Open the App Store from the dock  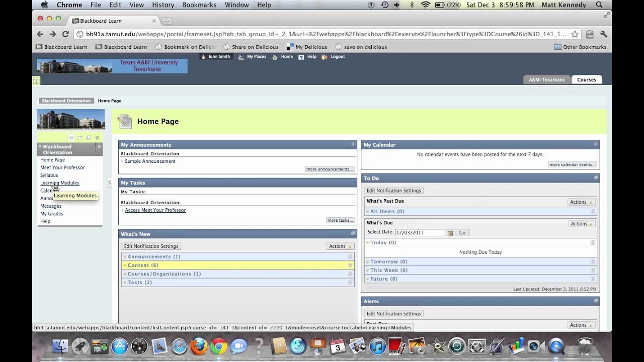[x=120, y=346]
